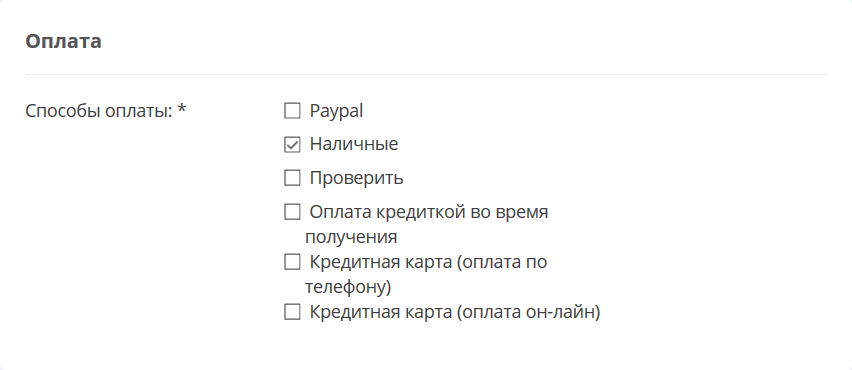Click the wrapped word телефону)
The image size is (852, 370).
(348, 287)
